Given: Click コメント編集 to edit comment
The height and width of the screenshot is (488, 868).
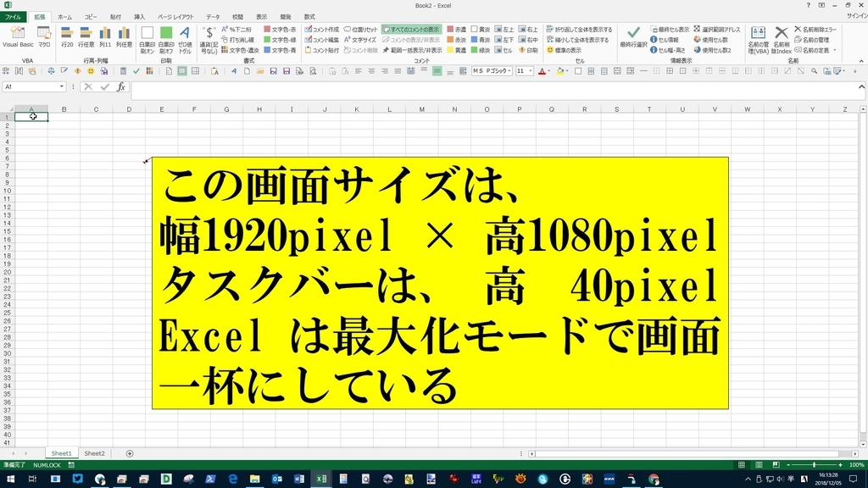Looking at the screenshot, I should click(321, 40).
